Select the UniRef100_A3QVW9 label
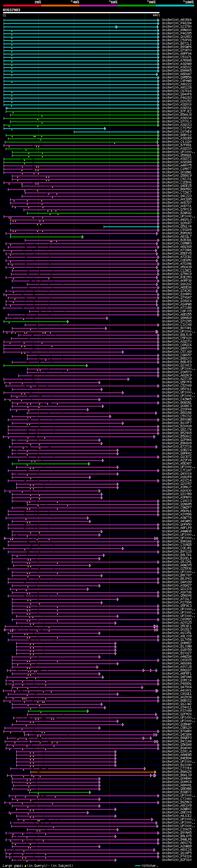 click(x=177, y=64)
